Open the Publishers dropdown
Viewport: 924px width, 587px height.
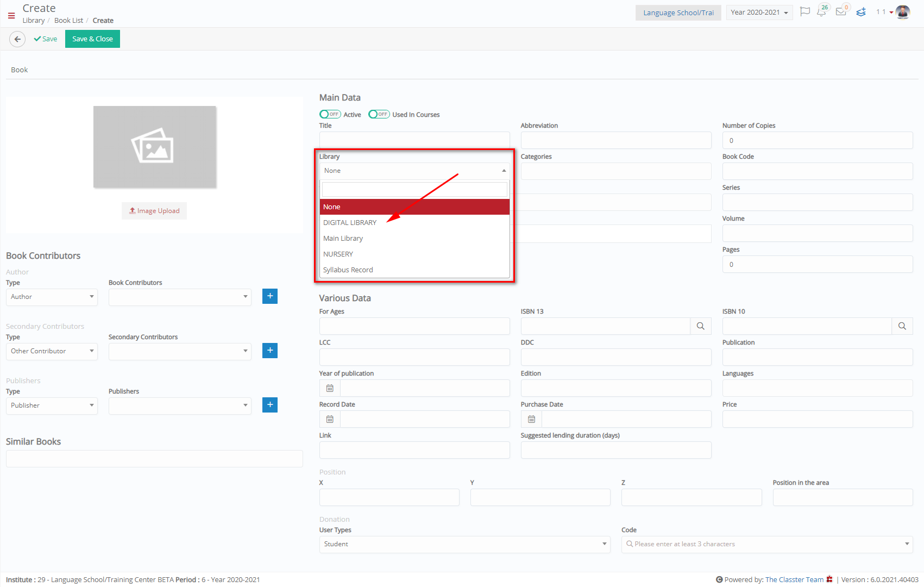180,405
